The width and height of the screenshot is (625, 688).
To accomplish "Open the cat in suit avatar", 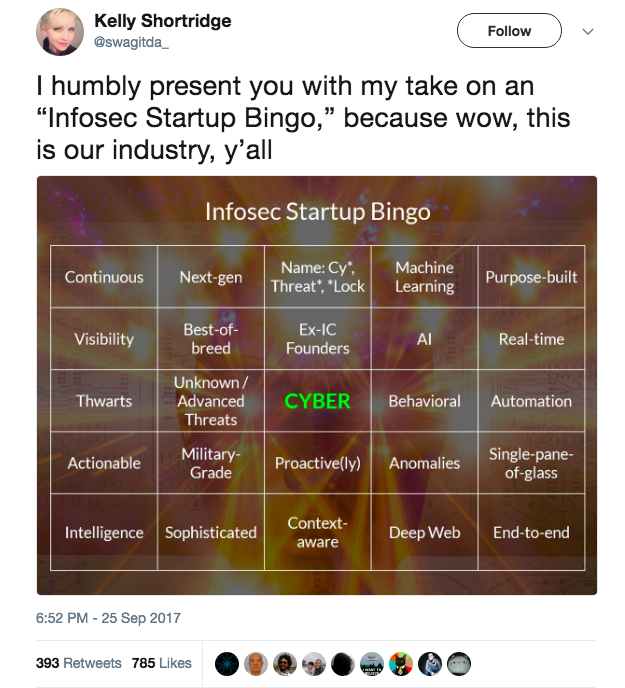I will point(401,664).
